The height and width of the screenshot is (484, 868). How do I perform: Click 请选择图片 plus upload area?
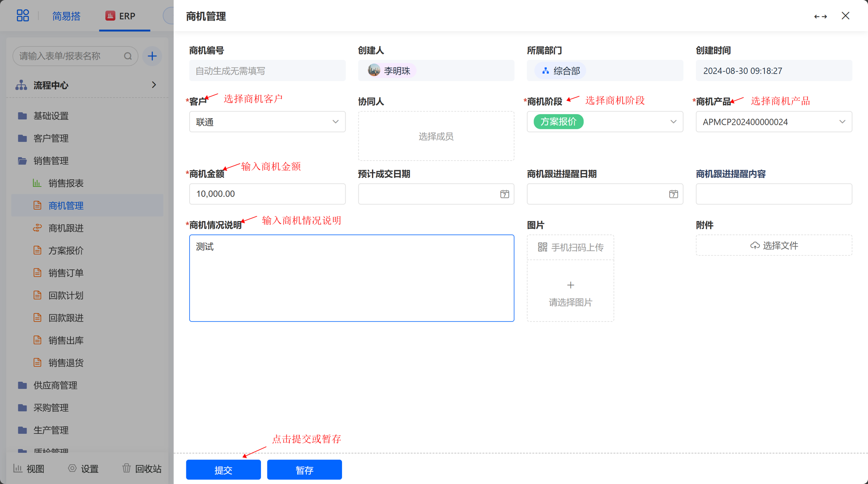[570, 292]
